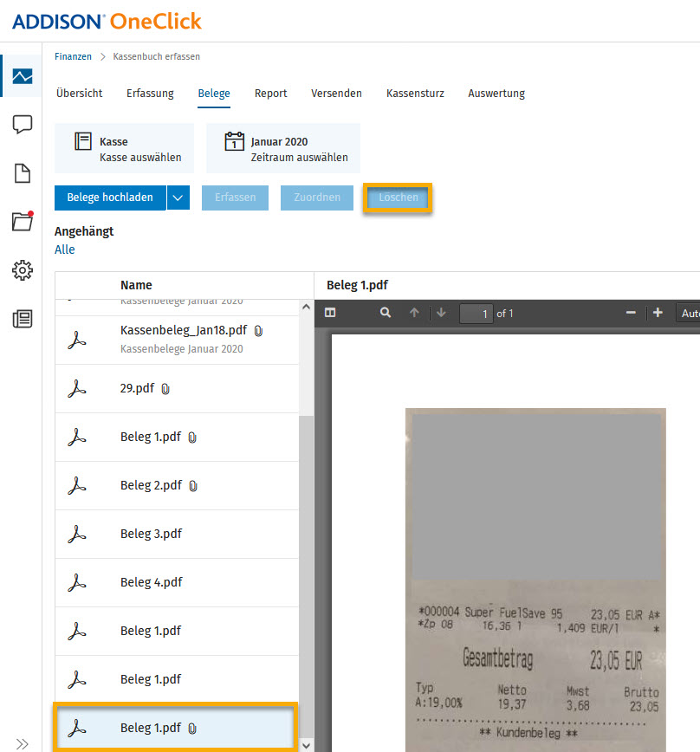Click the PDF icon beside Beleg 4.pdf
Image resolution: width=700 pixels, height=752 pixels.
pyautogui.click(x=77, y=583)
